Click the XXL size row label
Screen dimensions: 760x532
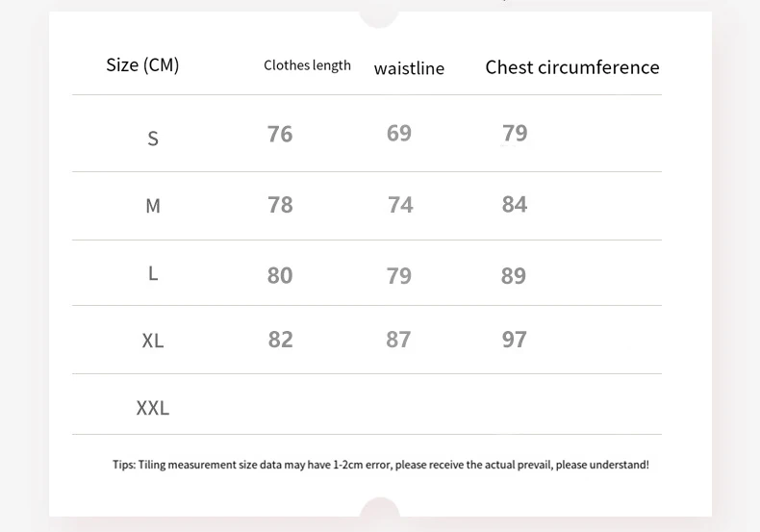point(153,408)
